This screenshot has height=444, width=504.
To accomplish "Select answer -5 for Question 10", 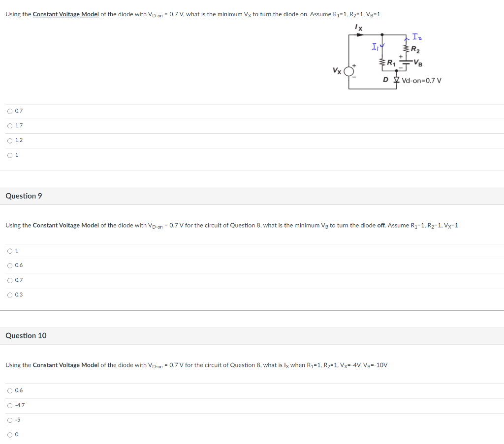I will pos(10,419).
